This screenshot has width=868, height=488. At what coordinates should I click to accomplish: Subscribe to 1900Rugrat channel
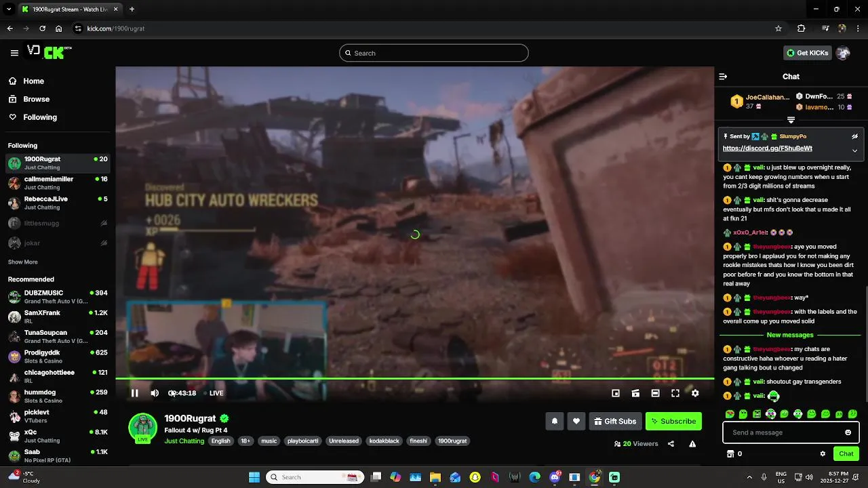673,421
